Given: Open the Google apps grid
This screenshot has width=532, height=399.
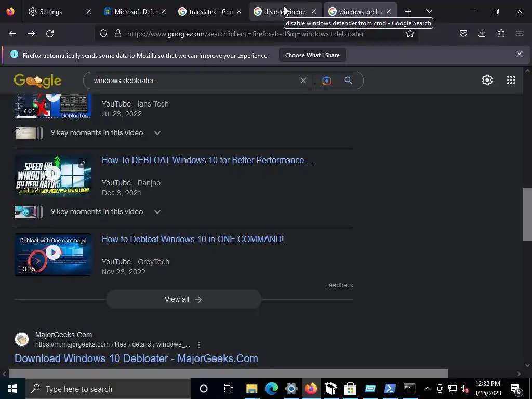Looking at the screenshot, I should tap(511, 80).
